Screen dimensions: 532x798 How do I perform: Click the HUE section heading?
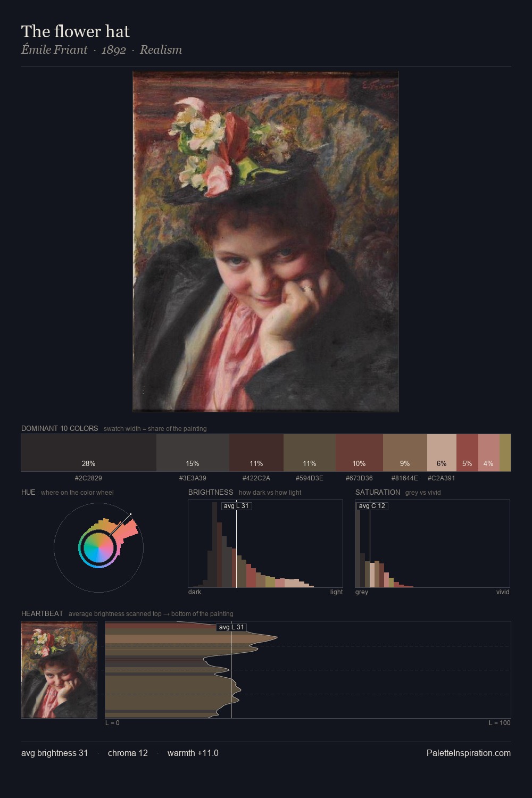[28, 492]
